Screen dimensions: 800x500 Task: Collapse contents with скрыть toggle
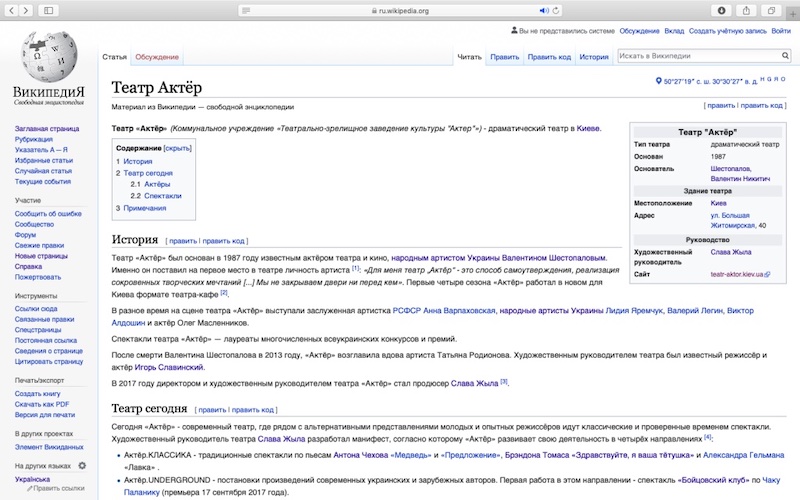178,148
